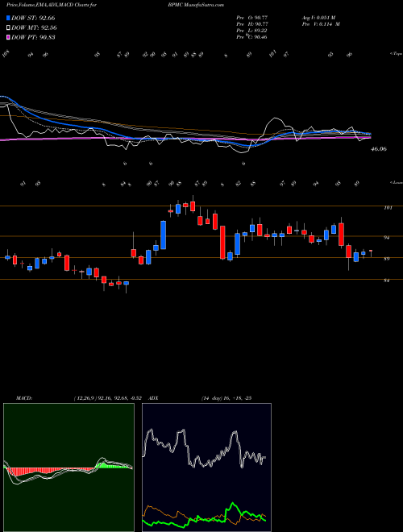Click the ADX values '(14 day) 16, +18, -25'

(226, 398)
